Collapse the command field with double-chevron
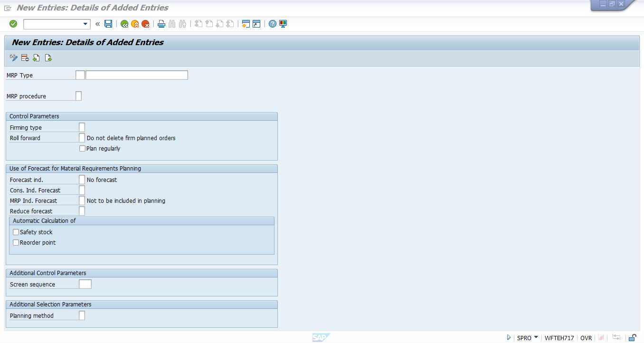 pos(98,24)
